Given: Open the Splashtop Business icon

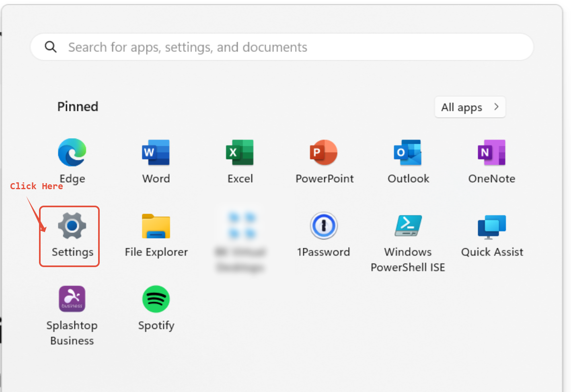Looking at the screenshot, I should tap(72, 299).
